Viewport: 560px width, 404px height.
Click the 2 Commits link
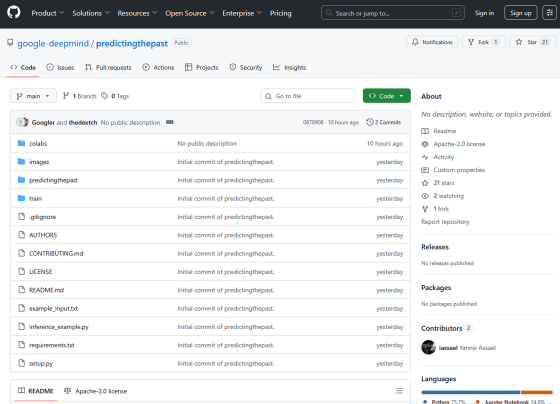384,122
